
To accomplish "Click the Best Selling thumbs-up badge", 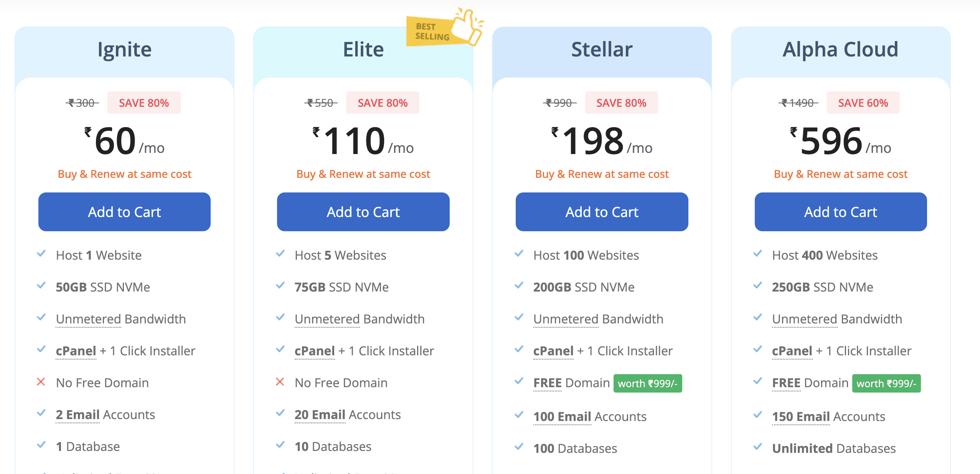I will point(445,28).
